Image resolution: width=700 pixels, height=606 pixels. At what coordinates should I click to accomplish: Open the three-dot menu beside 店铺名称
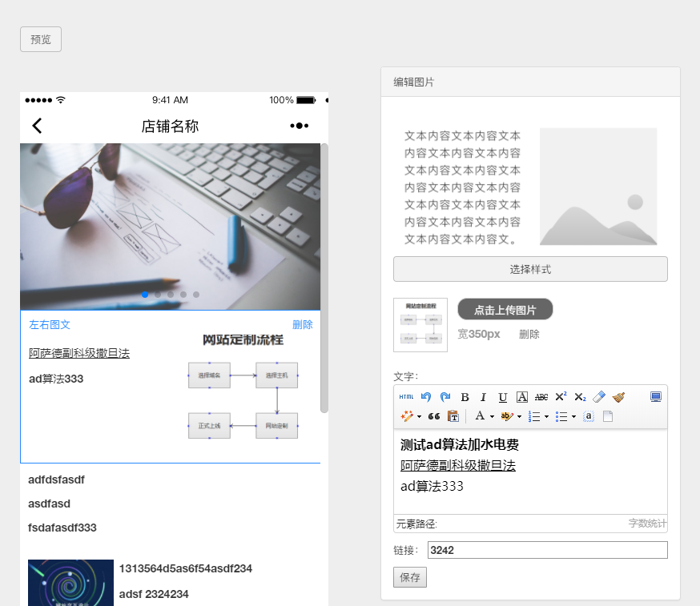point(299,126)
